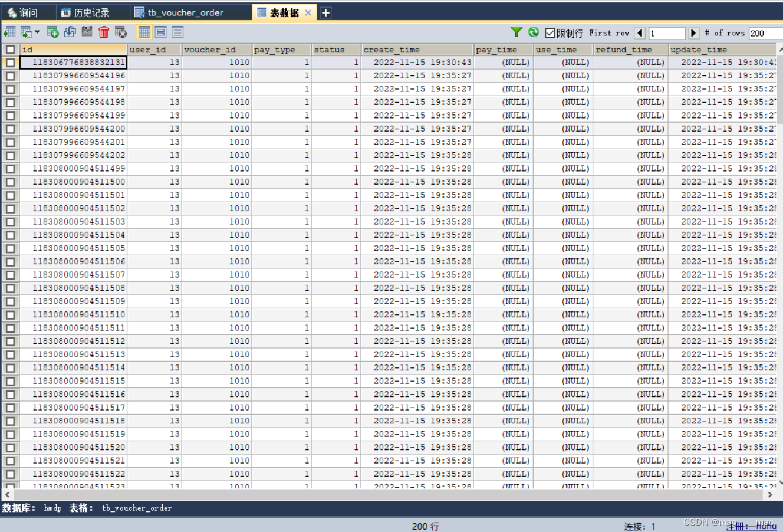The width and height of the screenshot is (783, 532).
Task: Switch to grid view mode
Action: click(x=144, y=32)
